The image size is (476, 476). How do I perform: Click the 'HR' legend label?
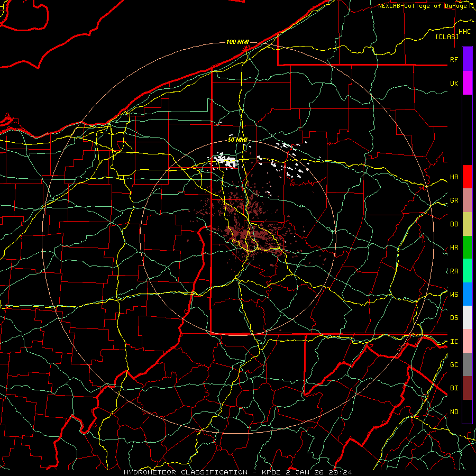click(454, 248)
